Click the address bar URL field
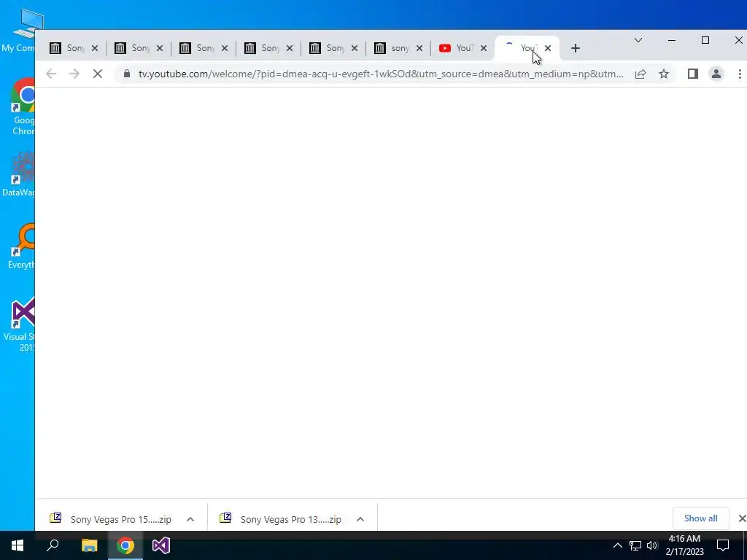 click(381, 74)
